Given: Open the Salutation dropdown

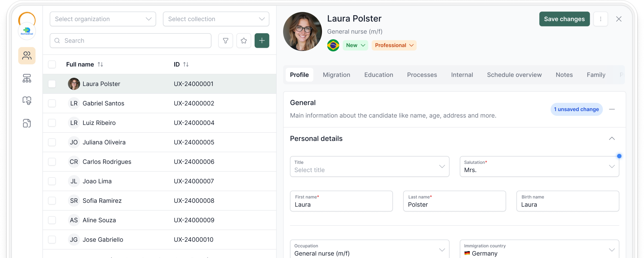Looking at the screenshot, I should (x=539, y=166).
